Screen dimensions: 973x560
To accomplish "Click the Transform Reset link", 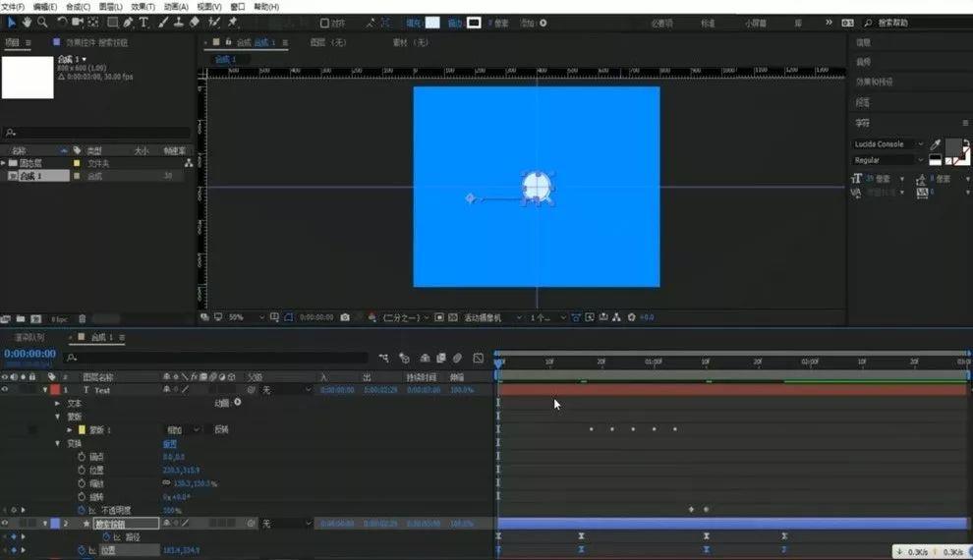I will [169, 443].
